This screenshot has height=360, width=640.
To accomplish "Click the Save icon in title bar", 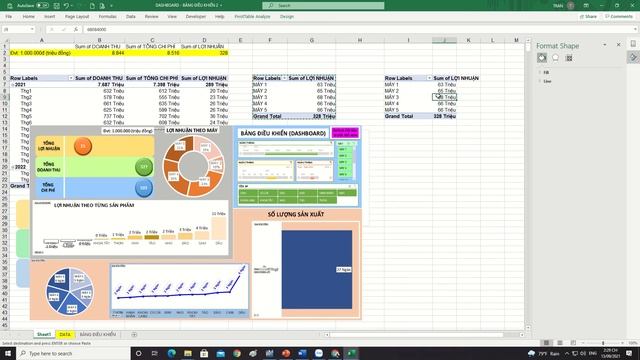I will (56, 6).
